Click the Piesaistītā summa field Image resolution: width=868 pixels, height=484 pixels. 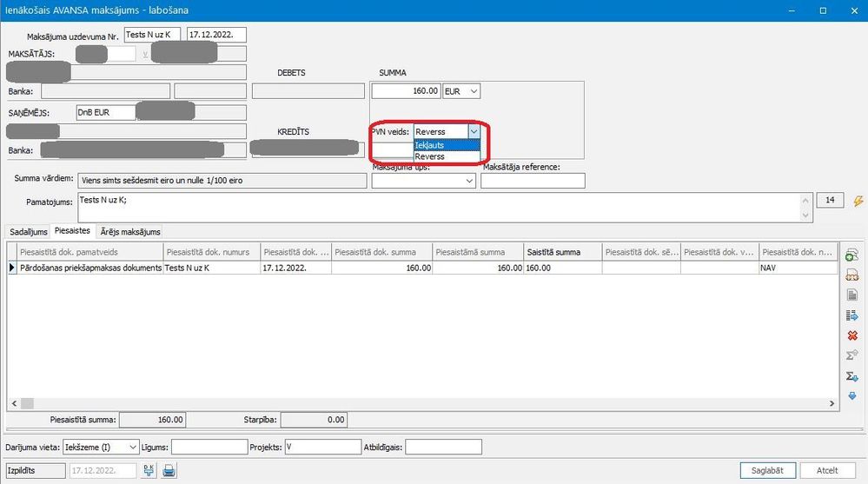152,420
